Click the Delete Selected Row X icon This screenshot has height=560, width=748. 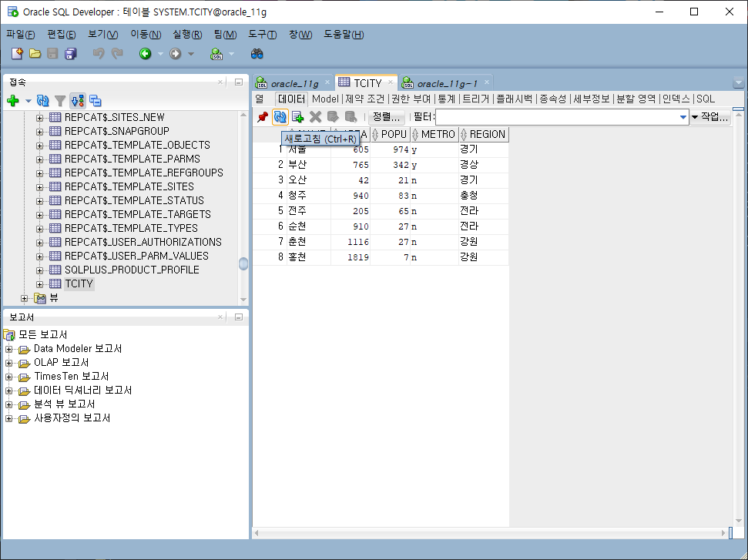(315, 117)
